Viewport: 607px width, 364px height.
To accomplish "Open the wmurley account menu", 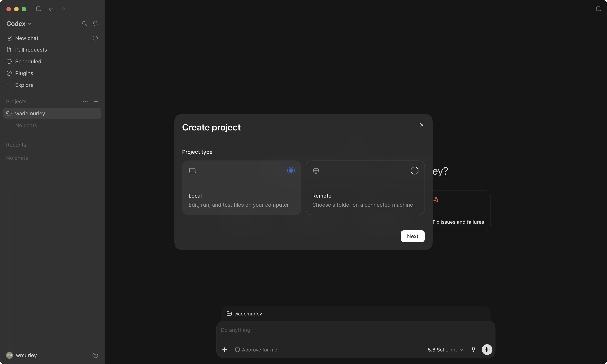I will click(x=22, y=355).
